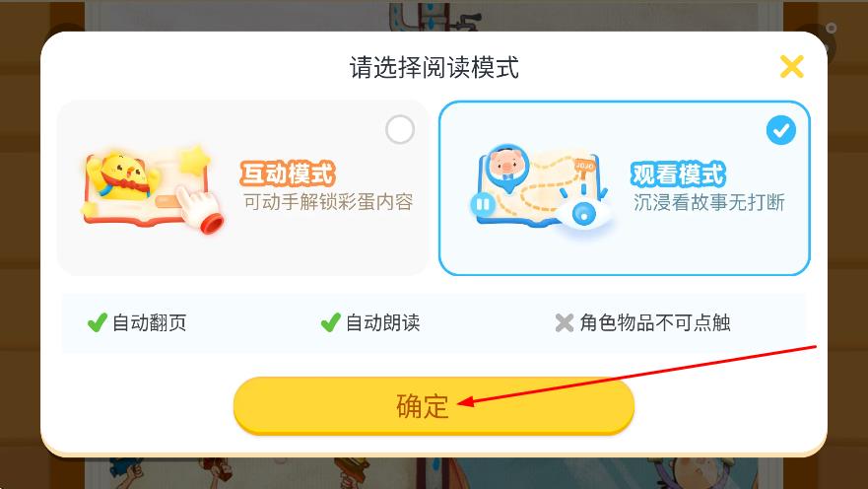Click the chick book illustration icon
This screenshot has height=489, width=868.
[154, 189]
